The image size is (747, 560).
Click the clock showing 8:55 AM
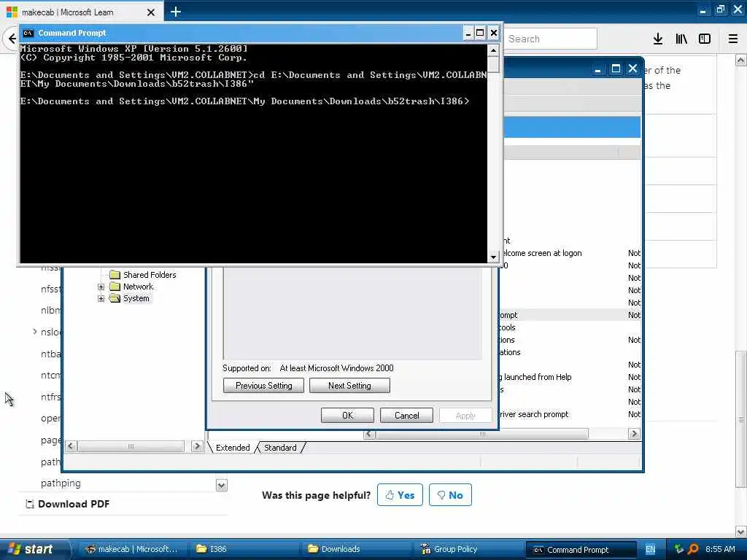[x=720, y=549]
